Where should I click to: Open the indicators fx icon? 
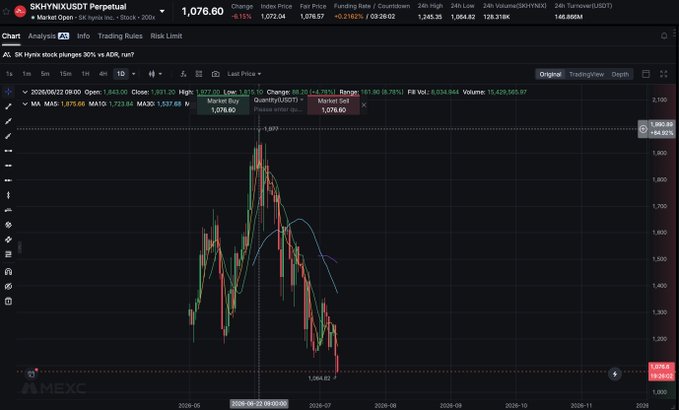[x=183, y=74]
